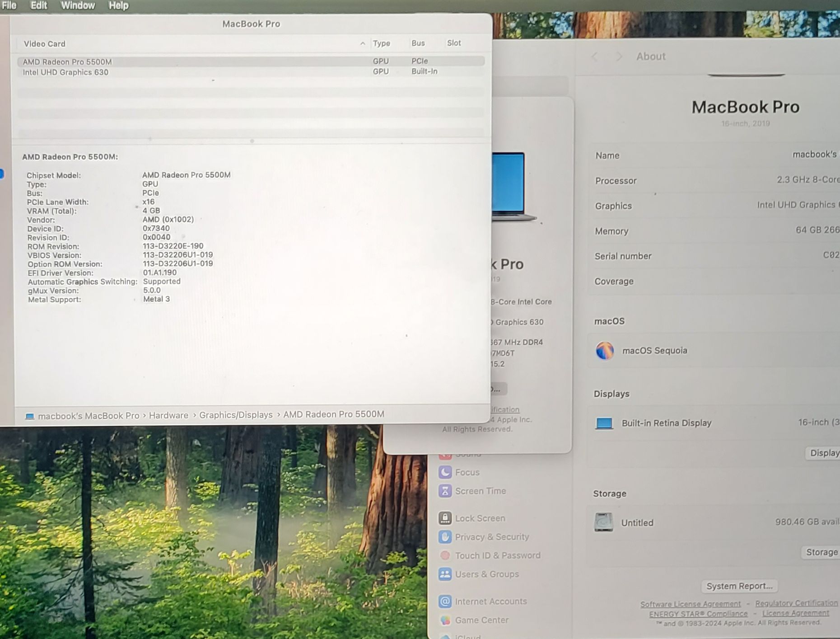
Task: Toggle sort order chevron in Video Card header
Action: [362, 43]
